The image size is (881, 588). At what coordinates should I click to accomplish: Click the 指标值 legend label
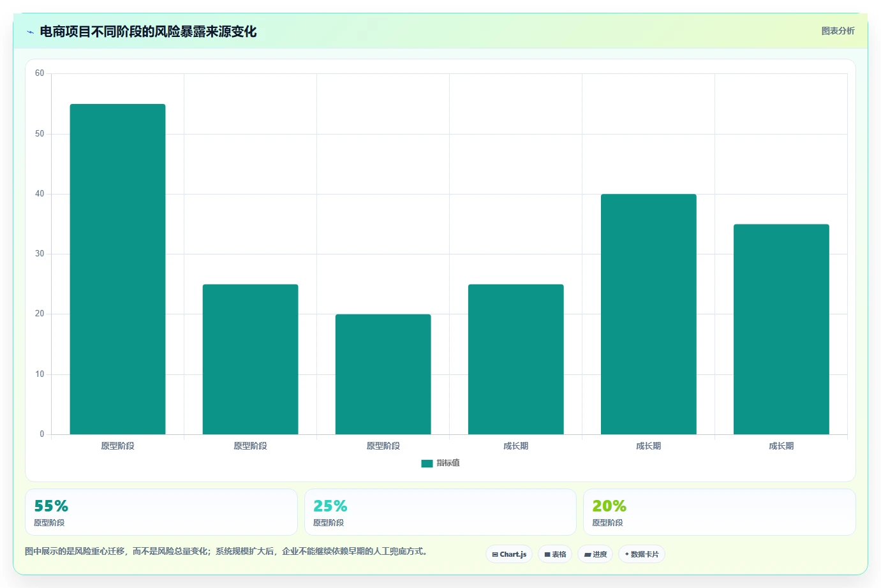(x=448, y=463)
